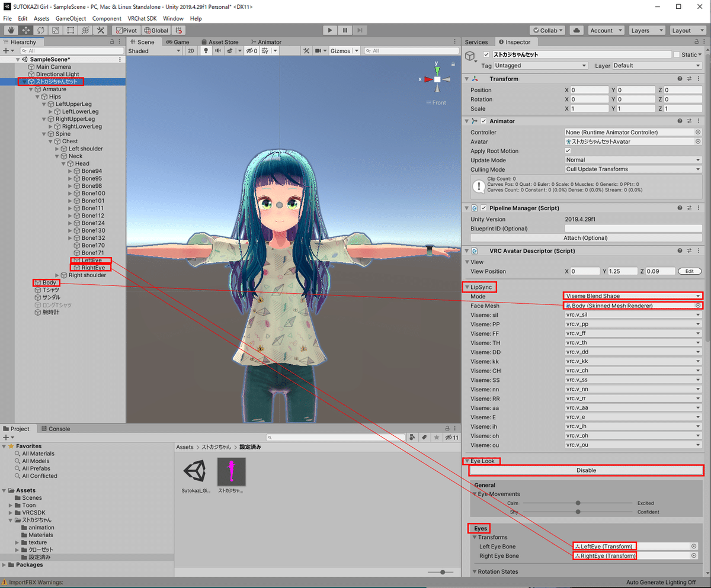Open custom editor tools button

[x=101, y=30]
